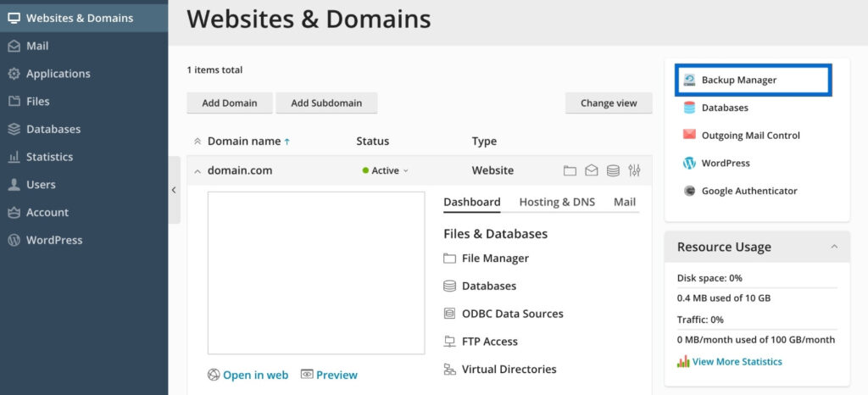The height and width of the screenshot is (395, 868).
Task: Click the folder icon in domain.com row
Action: pyautogui.click(x=570, y=171)
